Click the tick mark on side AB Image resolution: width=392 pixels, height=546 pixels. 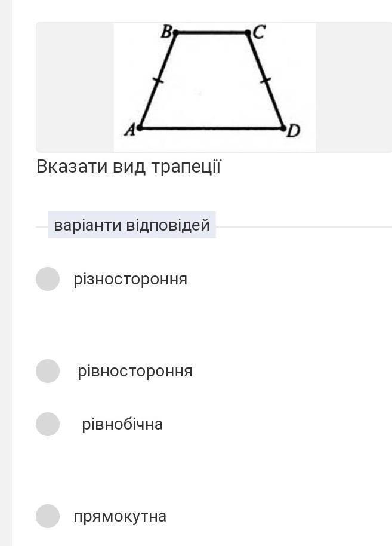(x=157, y=81)
